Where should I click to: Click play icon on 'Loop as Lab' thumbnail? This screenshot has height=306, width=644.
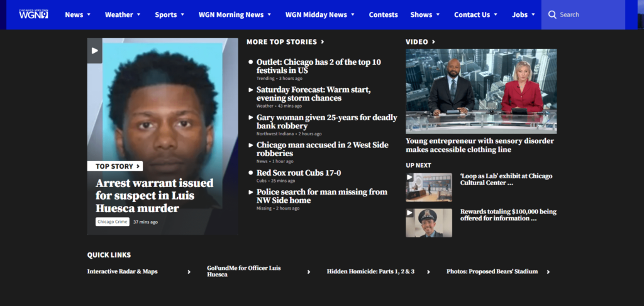410,178
